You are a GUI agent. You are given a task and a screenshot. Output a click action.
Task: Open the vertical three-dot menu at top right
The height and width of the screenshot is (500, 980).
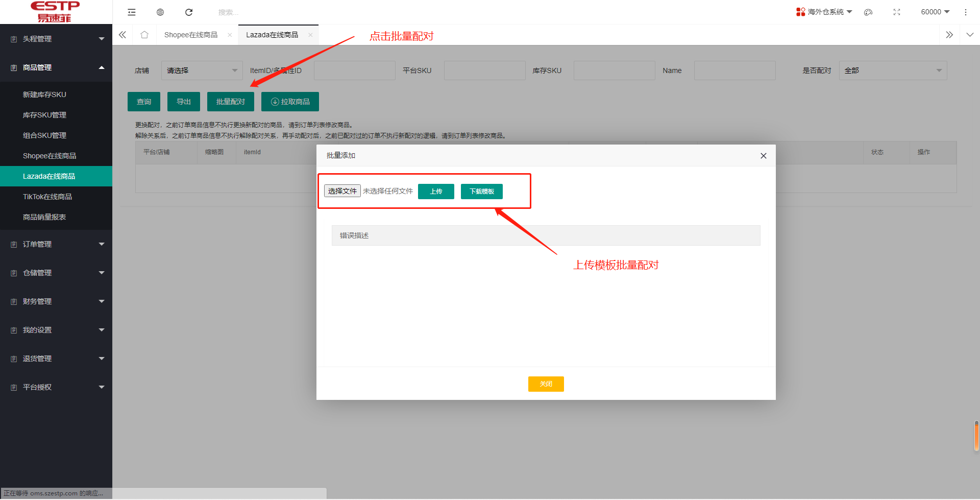pos(966,12)
